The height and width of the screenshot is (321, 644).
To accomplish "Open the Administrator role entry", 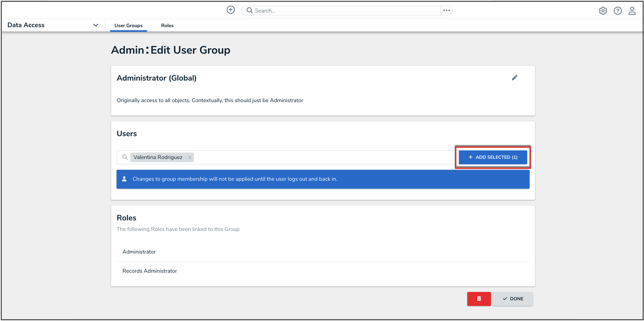I will (139, 252).
